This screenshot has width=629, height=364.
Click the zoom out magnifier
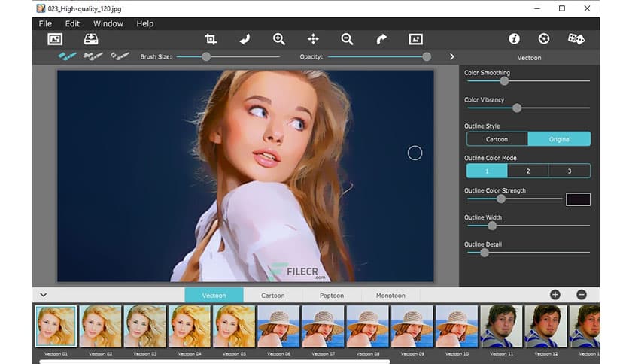pos(347,39)
